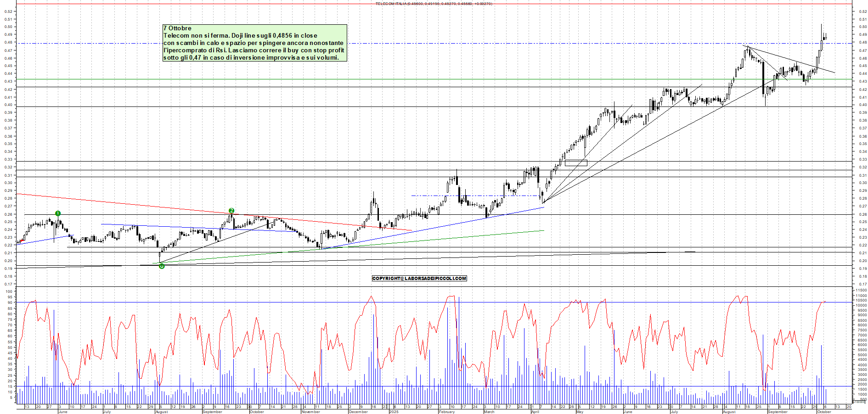Screen dimensions: 868x414
Task: Click the October label on right of time axis
Action: [x=824, y=412]
